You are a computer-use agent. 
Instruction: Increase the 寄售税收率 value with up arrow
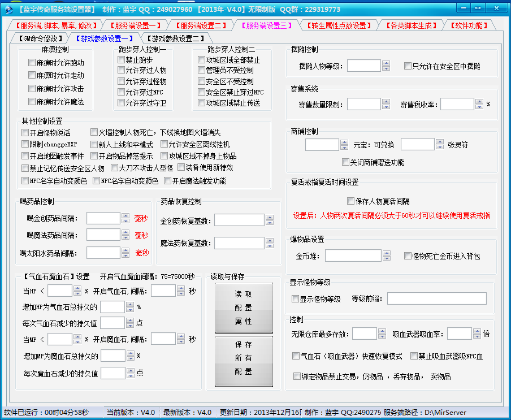coord(479,101)
